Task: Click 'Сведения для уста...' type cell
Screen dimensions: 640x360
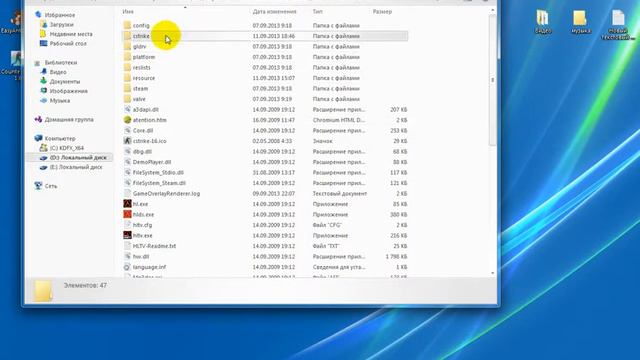Action: click(339, 267)
